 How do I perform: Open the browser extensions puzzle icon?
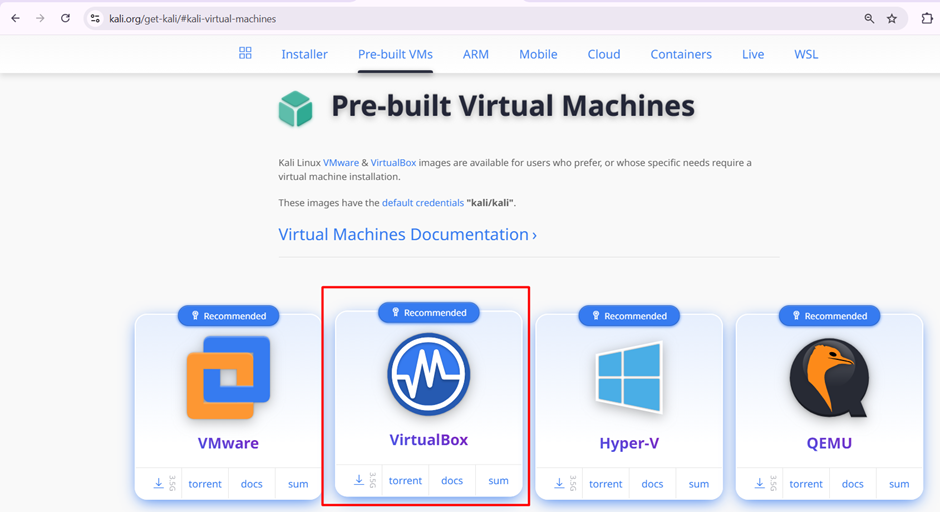926,18
